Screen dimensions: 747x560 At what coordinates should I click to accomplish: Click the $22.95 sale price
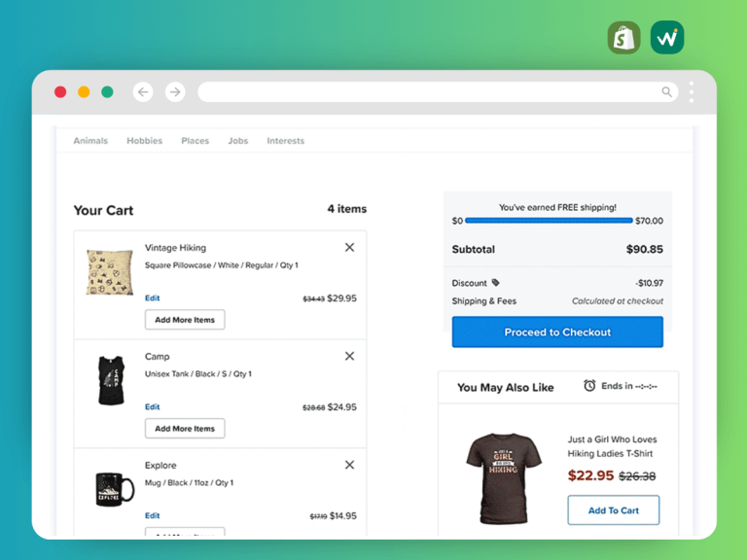[590, 475]
